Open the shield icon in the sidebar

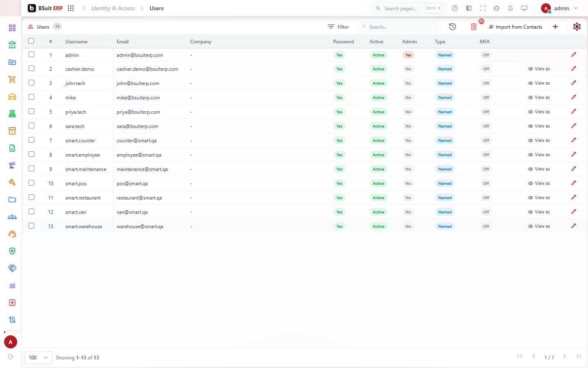point(12,251)
